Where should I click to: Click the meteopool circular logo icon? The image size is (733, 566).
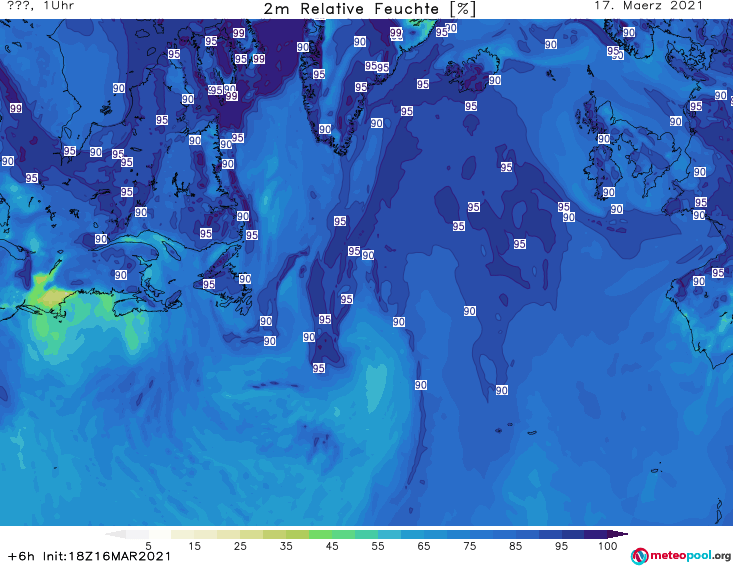639,556
